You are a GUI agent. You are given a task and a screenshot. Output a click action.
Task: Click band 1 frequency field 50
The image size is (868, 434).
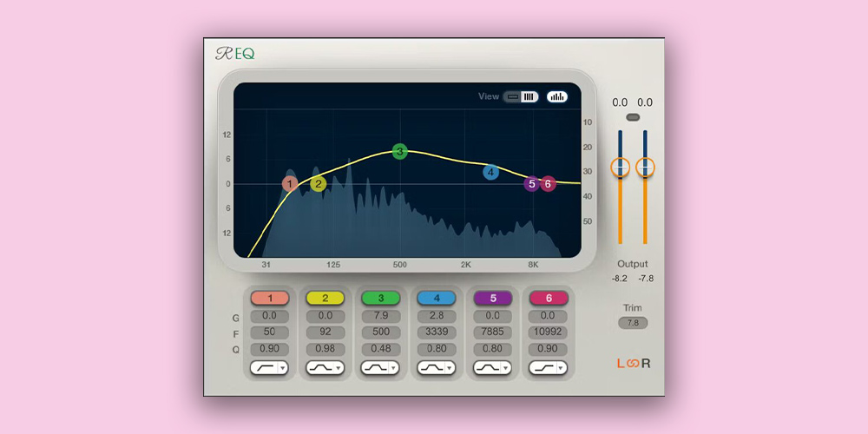tap(270, 332)
